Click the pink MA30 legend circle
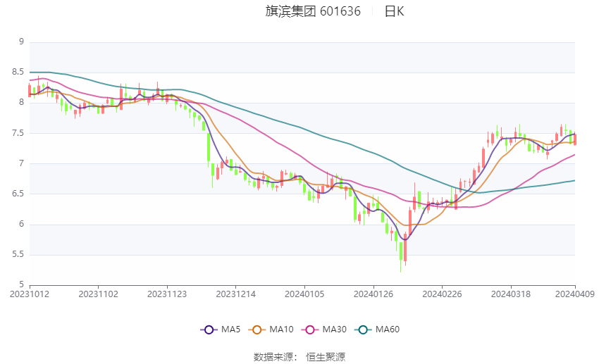The image size is (599, 364). [x=310, y=330]
